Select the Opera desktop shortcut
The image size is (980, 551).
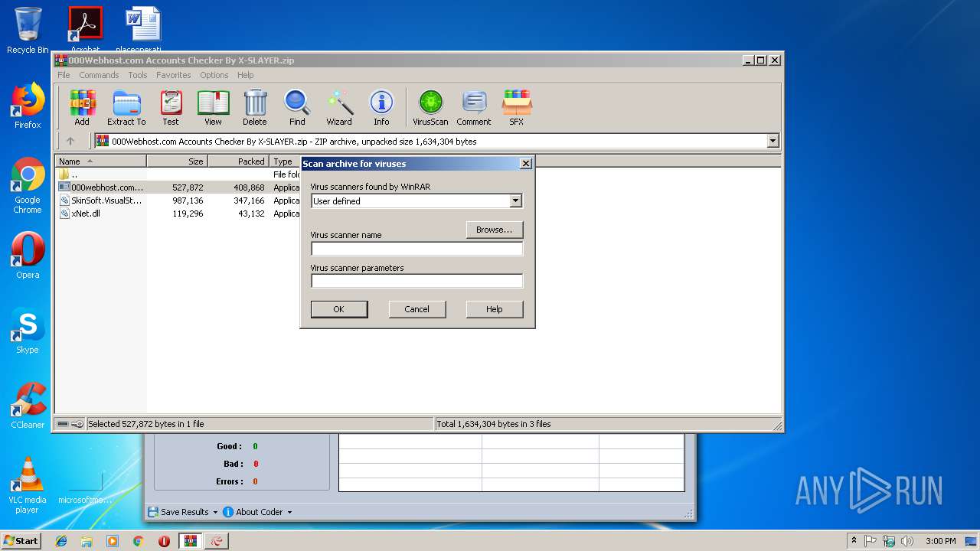click(x=28, y=256)
